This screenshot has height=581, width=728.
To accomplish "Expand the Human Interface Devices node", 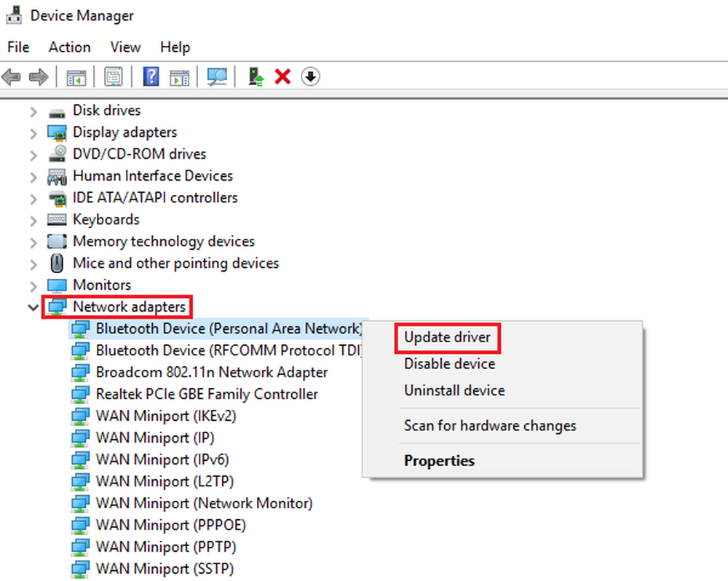I will (x=33, y=178).
